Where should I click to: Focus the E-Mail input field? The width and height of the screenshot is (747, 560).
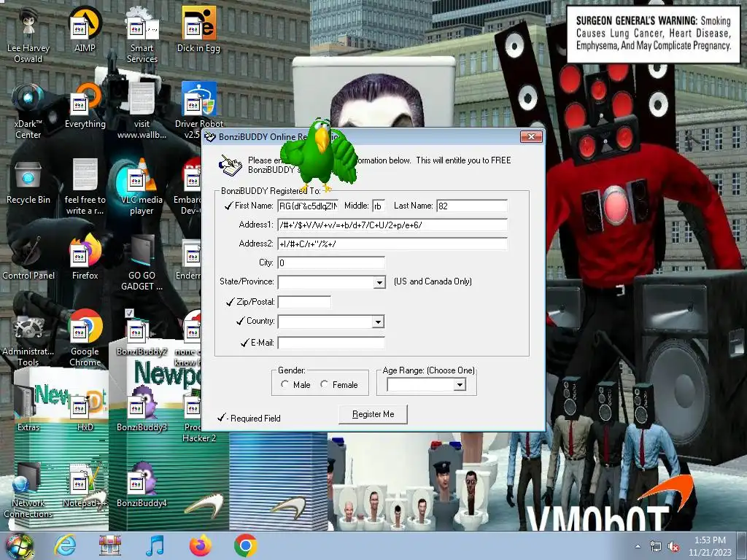(331, 343)
